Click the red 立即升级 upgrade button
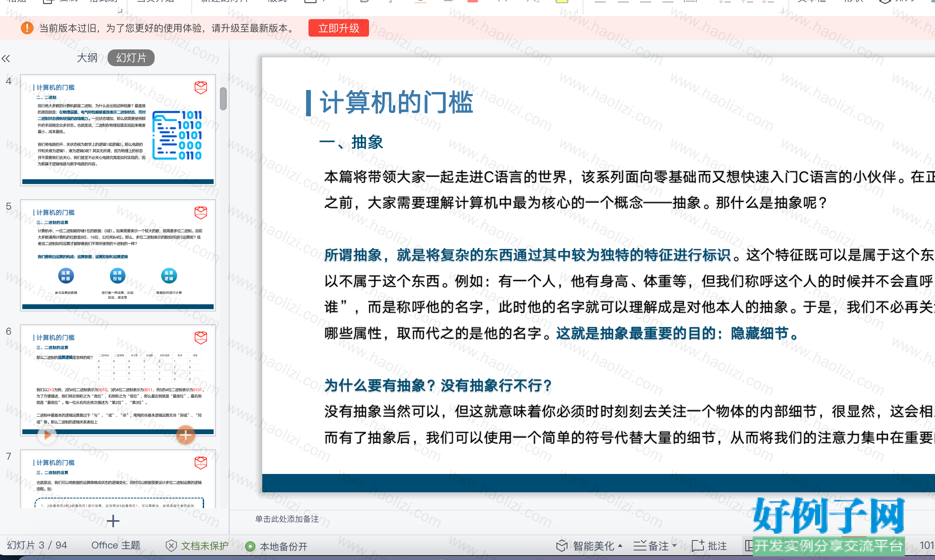This screenshot has height=560, width=935. [338, 28]
